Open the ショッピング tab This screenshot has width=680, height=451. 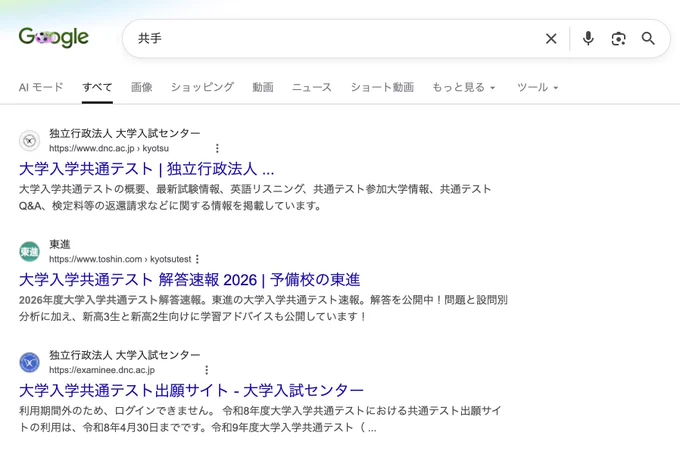click(202, 87)
